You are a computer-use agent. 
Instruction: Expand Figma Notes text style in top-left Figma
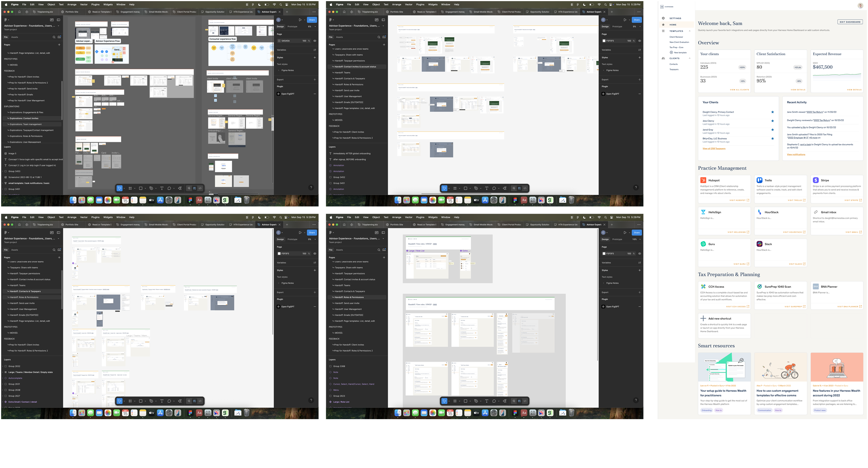point(279,70)
